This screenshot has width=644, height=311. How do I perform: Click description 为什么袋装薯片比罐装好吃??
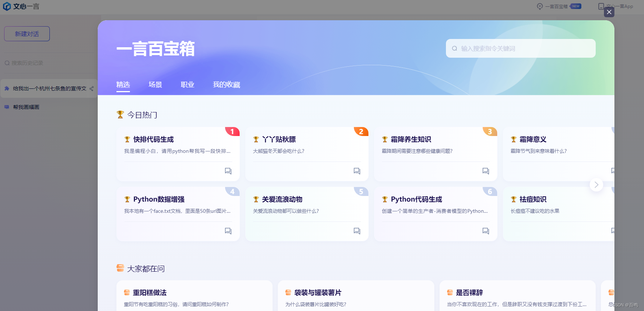pyautogui.click(x=316, y=304)
